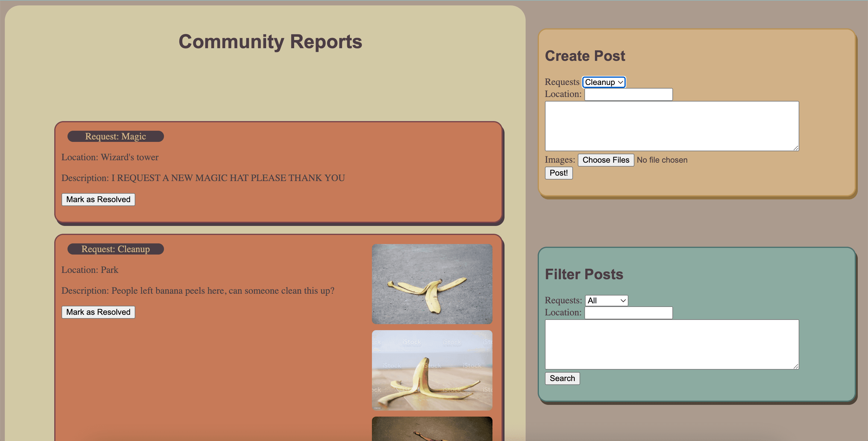Click the Filter Posts Location field
Screen dimensions: 868x441
(628, 313)
